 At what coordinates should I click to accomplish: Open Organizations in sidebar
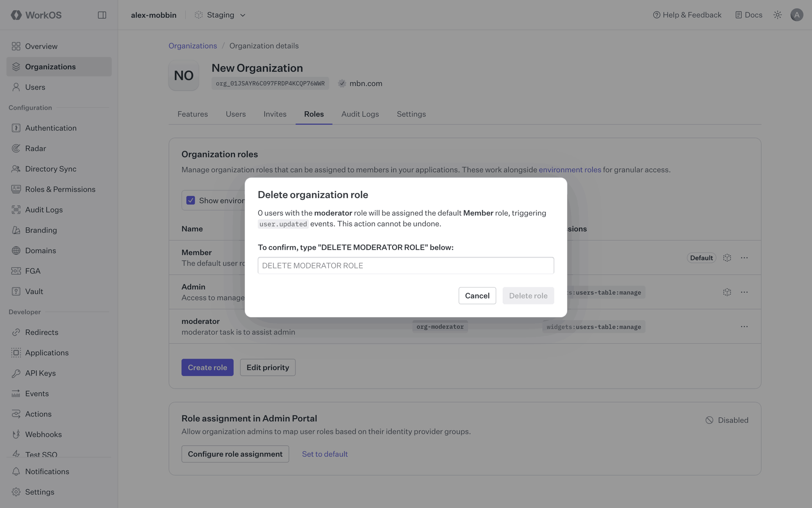(x=59, y=66)
